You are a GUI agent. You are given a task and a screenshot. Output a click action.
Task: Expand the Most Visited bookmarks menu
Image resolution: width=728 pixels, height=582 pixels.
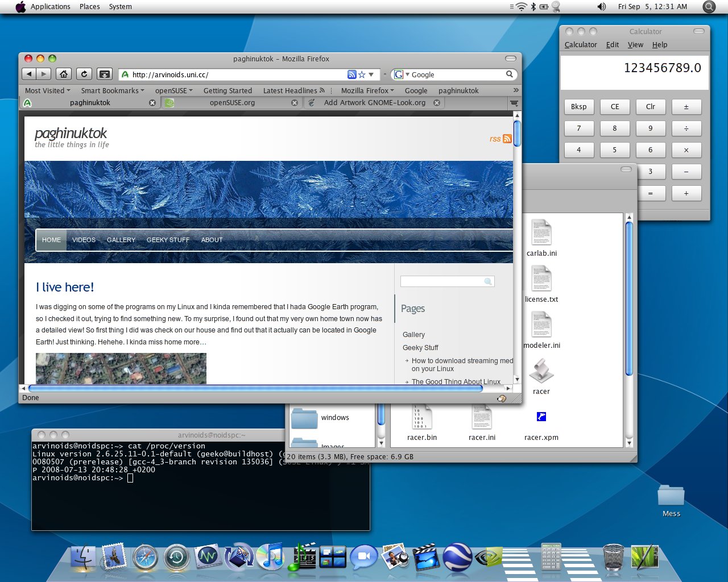point(47,90)
